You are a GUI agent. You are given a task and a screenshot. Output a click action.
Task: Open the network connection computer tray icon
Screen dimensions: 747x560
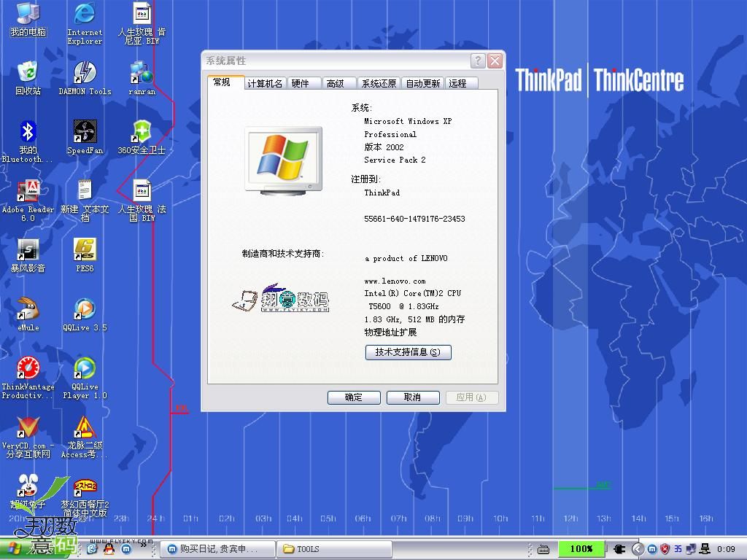coord(704,549)
